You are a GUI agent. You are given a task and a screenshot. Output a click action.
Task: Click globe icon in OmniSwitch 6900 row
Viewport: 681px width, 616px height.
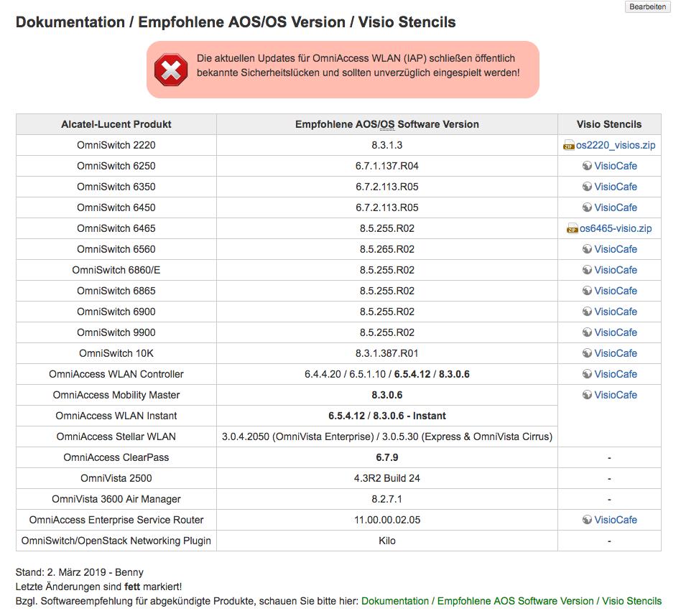coord(587,312)
